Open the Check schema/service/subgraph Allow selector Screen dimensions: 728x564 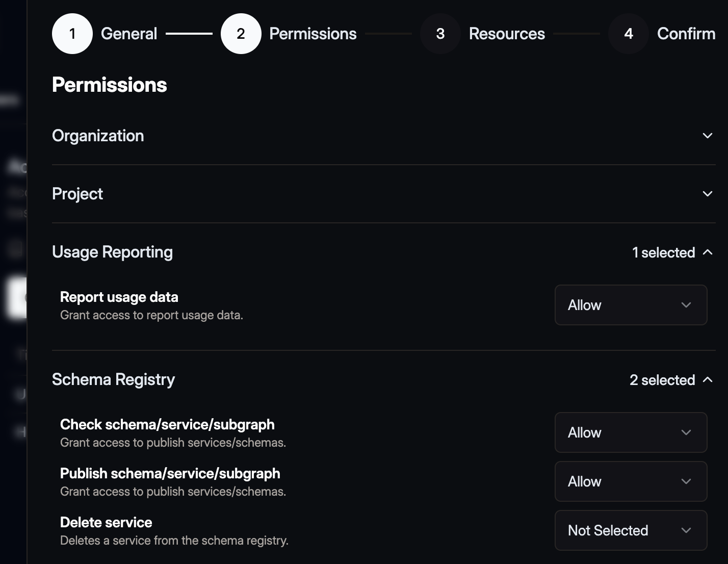[x=631, y=432]
